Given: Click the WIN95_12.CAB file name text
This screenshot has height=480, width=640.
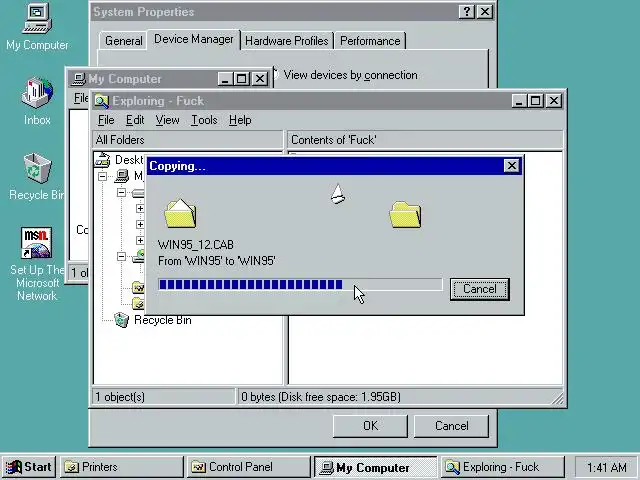Looking at the screenshot, I should (196, 245).
